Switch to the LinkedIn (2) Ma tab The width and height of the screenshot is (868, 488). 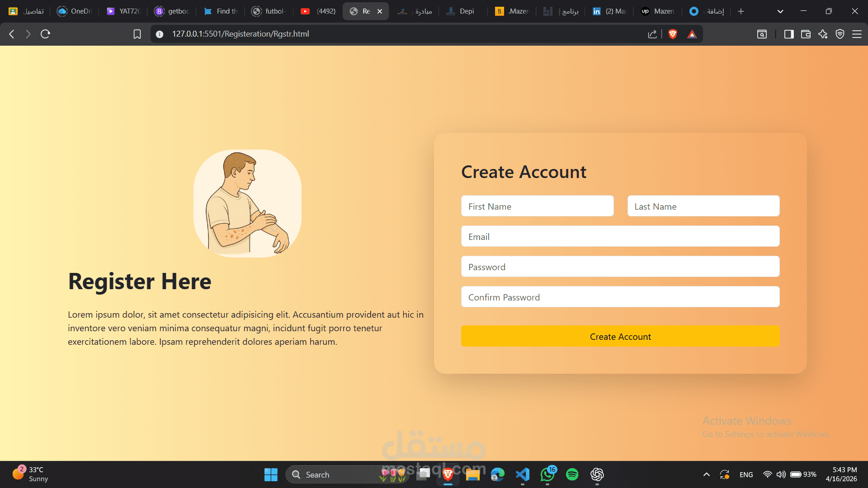(x=609, y=11)
